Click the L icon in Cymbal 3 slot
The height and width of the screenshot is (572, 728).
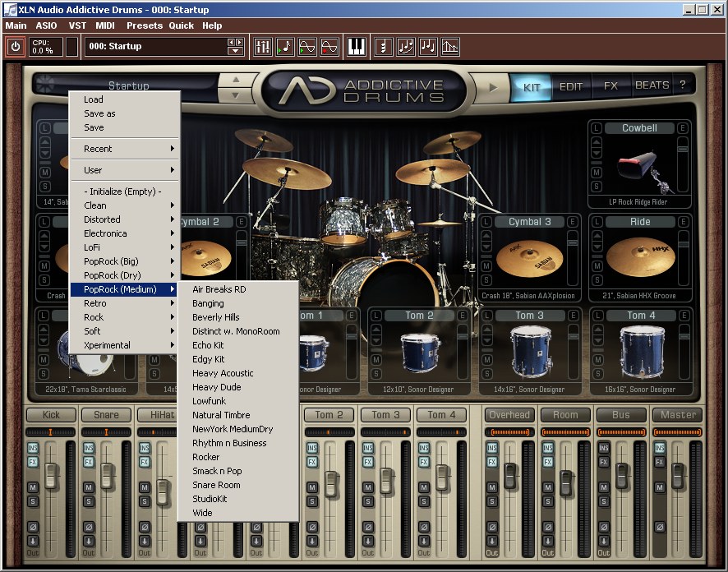486,222
